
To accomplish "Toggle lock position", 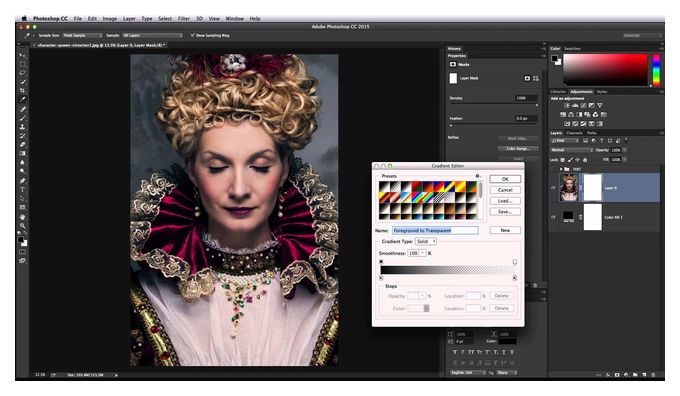I will pyautogui.click(x=577, y=160).
